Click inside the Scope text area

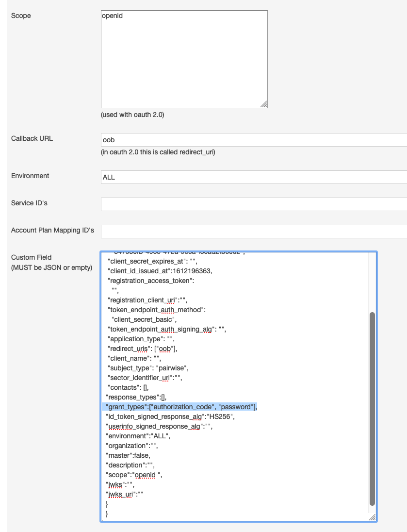tap(183, 58)
